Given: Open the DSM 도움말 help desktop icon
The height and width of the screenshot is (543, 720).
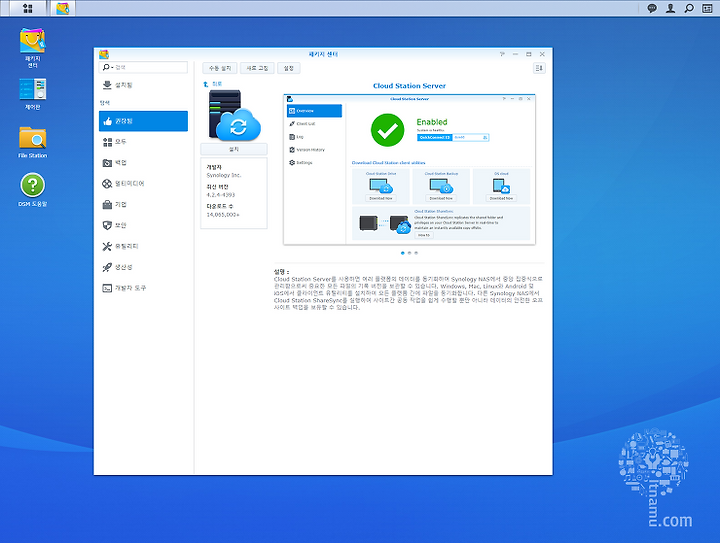Looking at the screenshot, I should point(33,190).
